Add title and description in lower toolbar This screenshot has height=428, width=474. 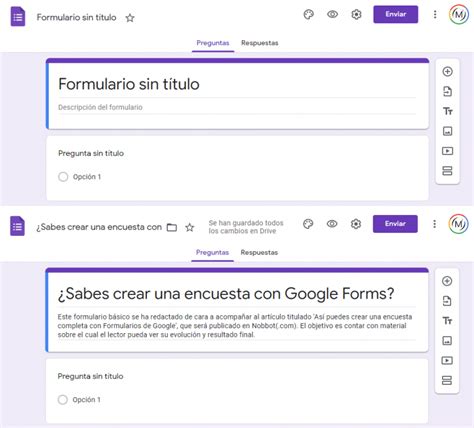pyautogui.click(x=447, y=321)
